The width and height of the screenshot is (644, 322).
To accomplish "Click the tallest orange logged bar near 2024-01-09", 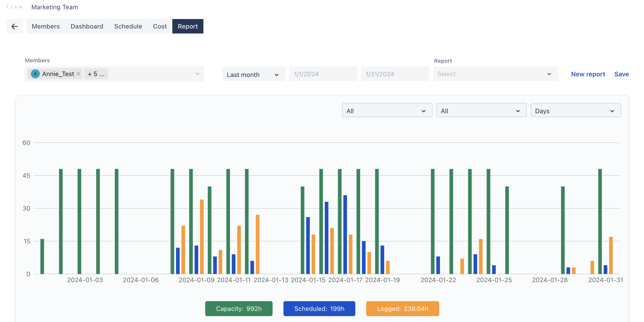I will coord(202,237).
